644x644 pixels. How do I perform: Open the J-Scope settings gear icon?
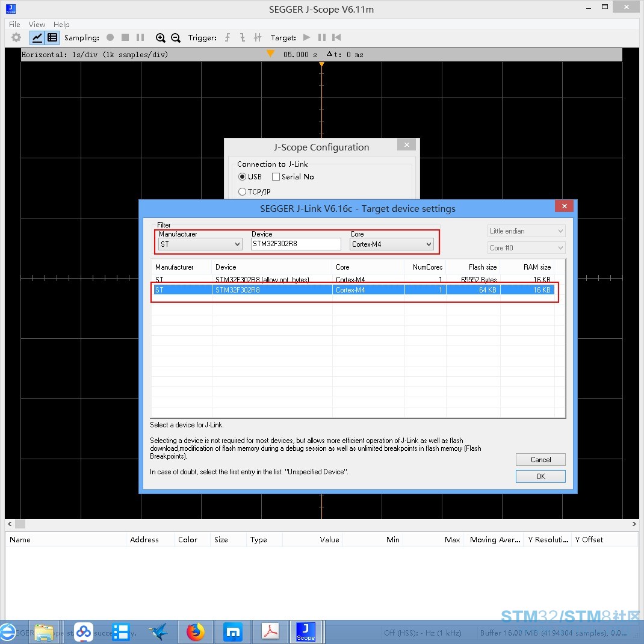pyautogui.click(x=16, y=37)
